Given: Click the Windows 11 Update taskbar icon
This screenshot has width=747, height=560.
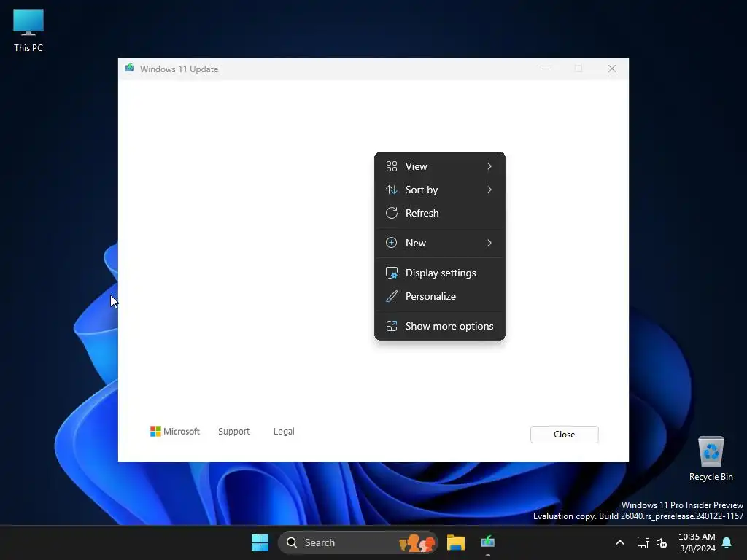Looking at the screenshot, I should [488, 542].
